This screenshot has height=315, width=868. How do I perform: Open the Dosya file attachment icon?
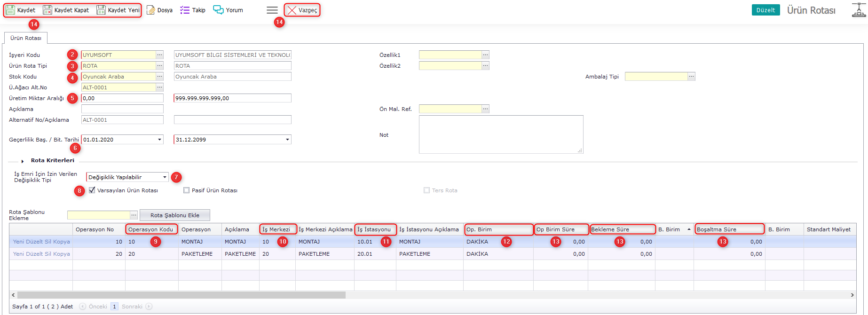pyautogui.click(x=151, y=10)
